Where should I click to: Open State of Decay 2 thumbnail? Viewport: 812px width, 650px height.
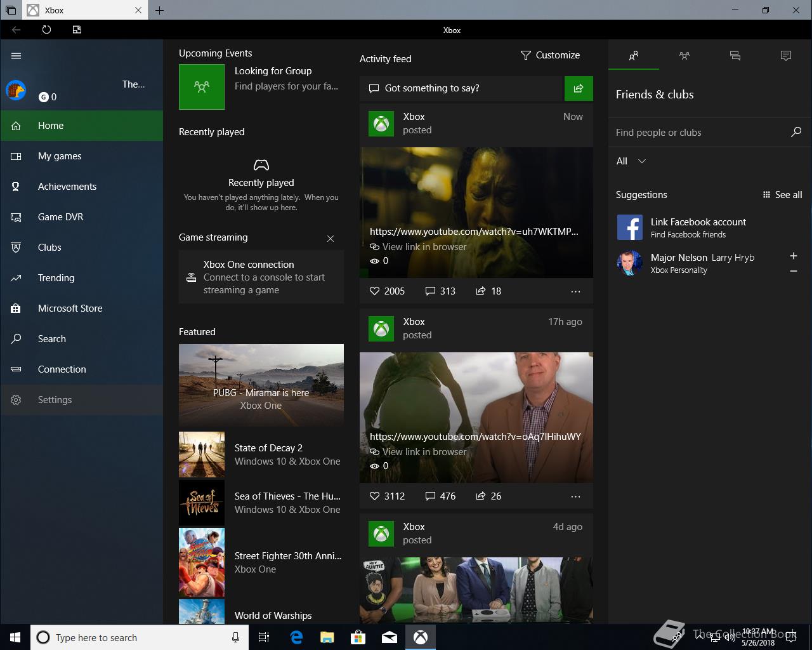(202, 454)
